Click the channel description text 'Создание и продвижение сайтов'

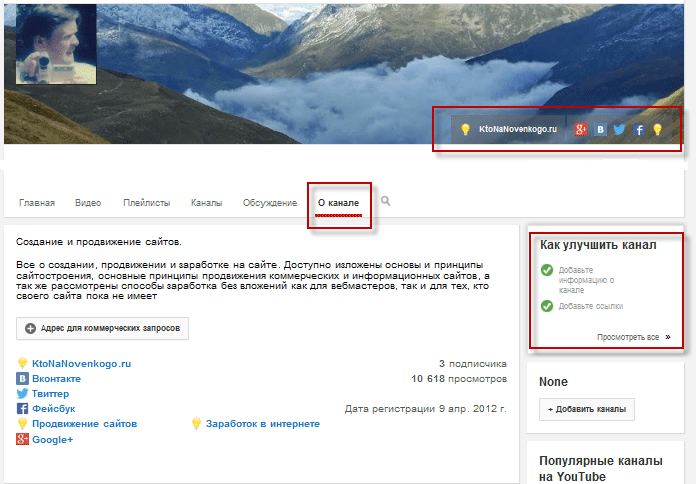coord(99,242)
